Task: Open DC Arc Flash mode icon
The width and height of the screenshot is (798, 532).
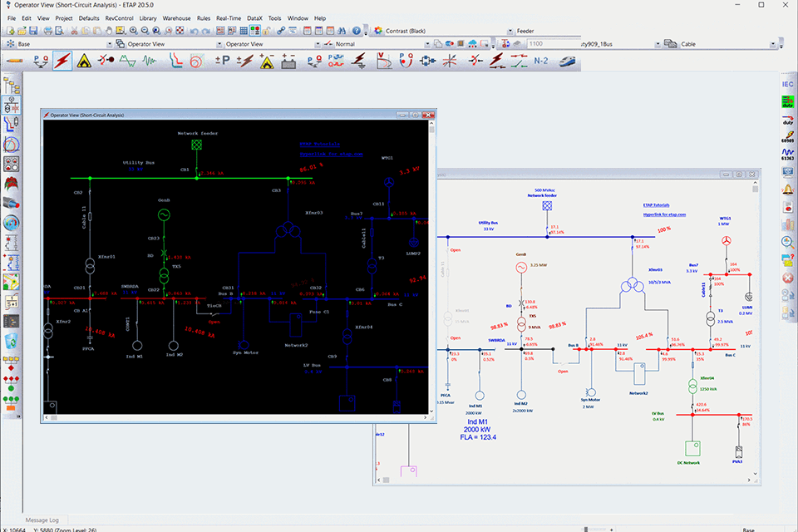Action: [x=267, y=61]
